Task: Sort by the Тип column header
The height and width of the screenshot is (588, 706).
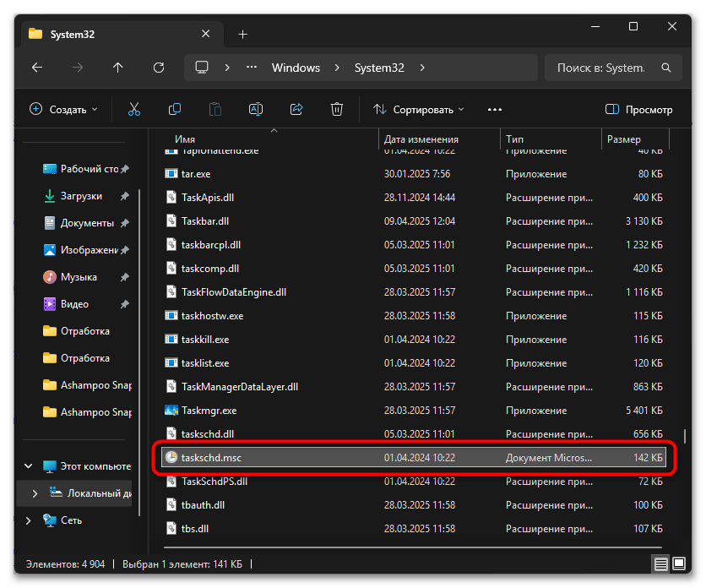Action: coord(551,139)
